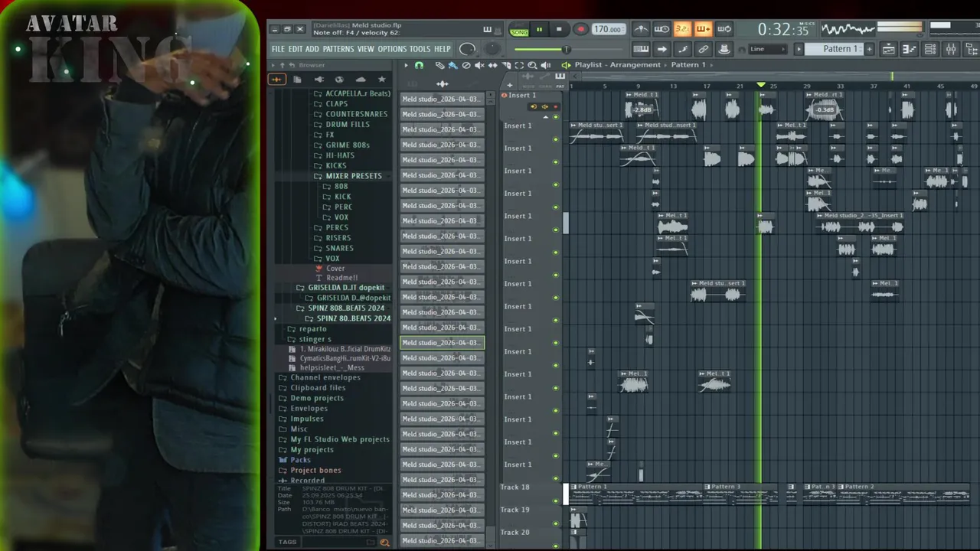The image size is (980, 551).
Task: Open the Mixer view icon
Action: (950, 49)
